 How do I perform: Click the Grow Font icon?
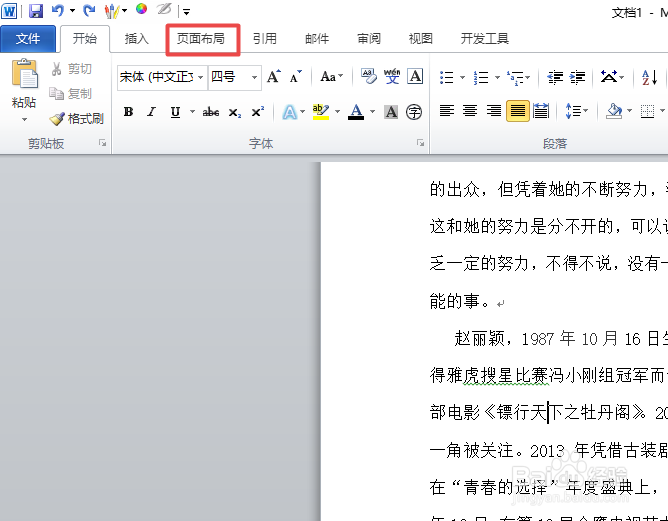point(274,77)
